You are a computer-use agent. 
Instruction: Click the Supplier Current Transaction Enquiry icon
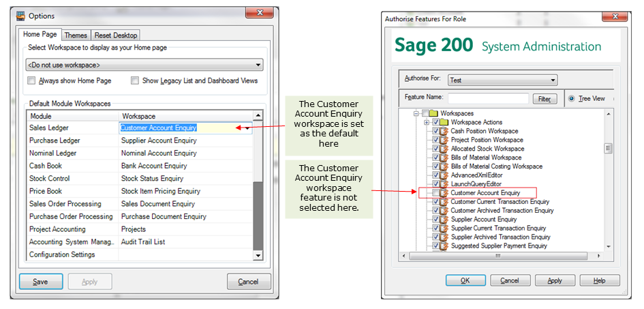click(x=444, y=228)
